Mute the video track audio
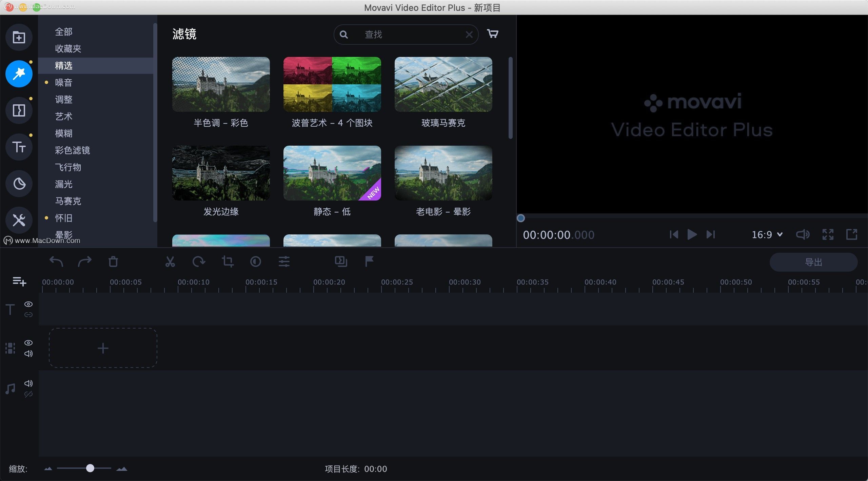This screenshot has width=868, height=481. coord(28,354)
